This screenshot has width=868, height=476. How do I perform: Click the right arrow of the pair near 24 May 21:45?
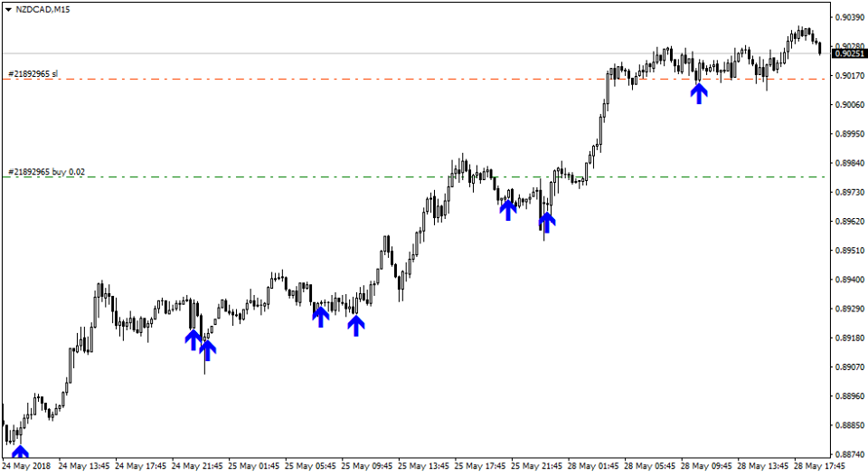208,349
